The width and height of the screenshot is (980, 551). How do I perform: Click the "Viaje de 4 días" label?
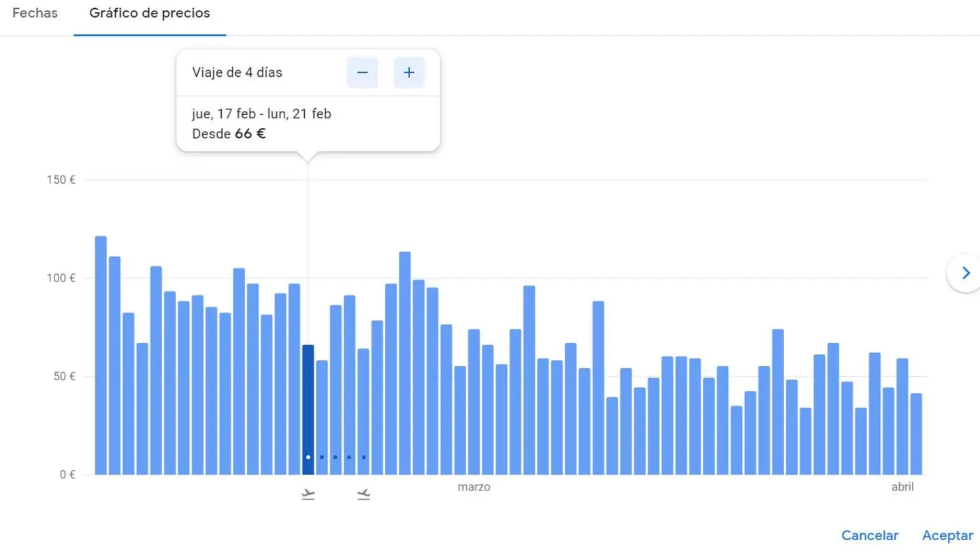tap(237, 73)
